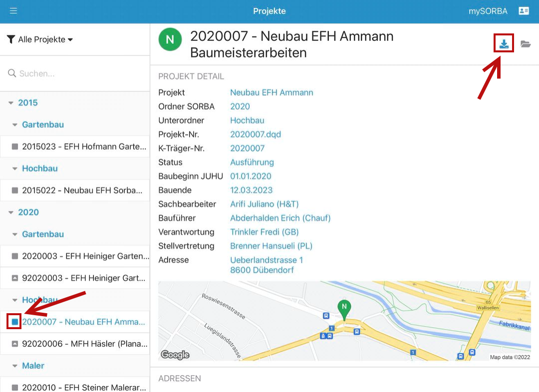Viewport: 539px width, 392px height.
Task: Select 2015022 - Neubau EFH Sorba project
Action: point(82,191)
